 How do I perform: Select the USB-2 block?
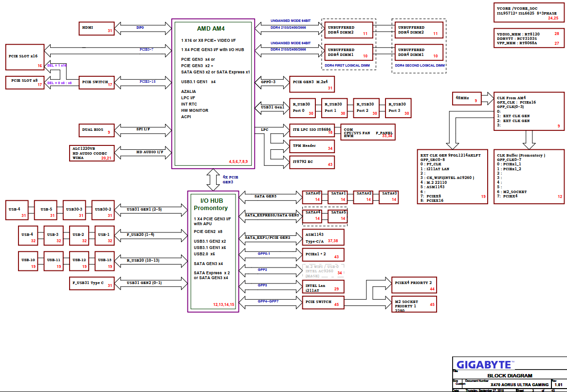pos(79,235)
